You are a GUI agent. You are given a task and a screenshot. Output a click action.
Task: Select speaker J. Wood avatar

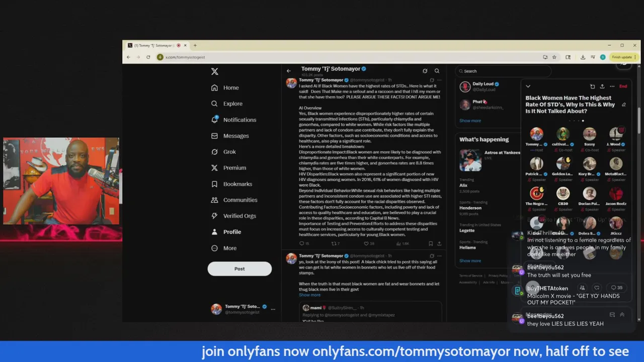[616, 134]
